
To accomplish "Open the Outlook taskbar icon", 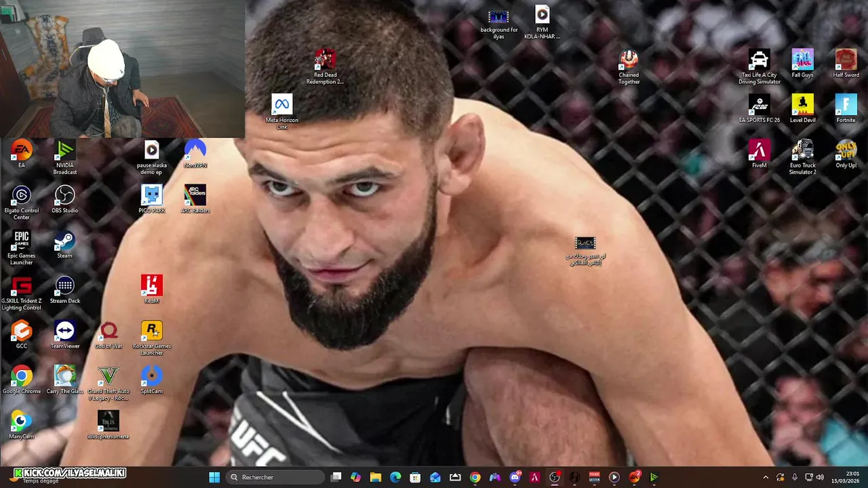I will coord(435,477).
